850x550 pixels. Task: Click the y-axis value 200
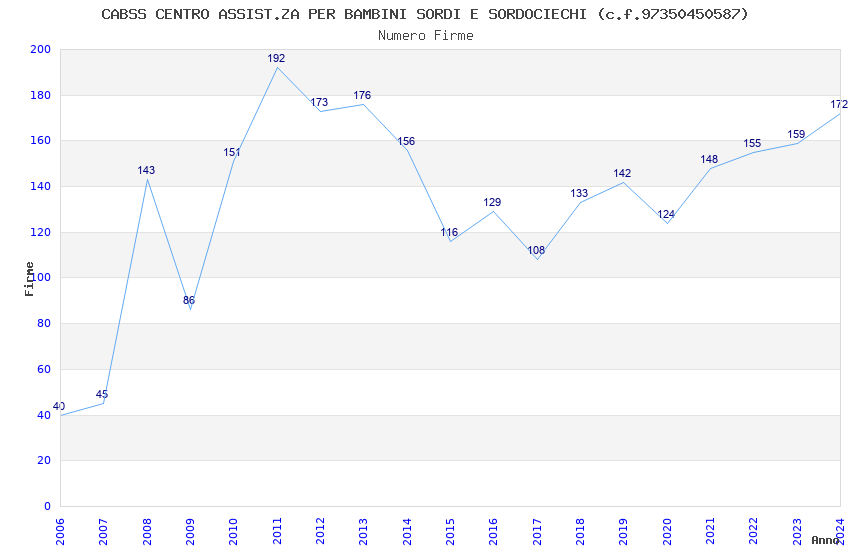[41, 49]
